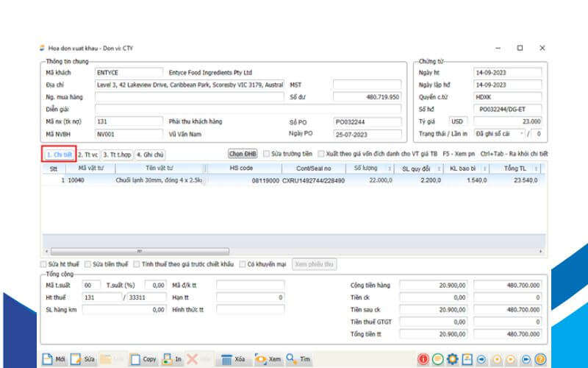The width and height of the screenshot is (588, 368).
Task: Toggle the Có khuyến mại checkbox
Action: pos(242,263)
